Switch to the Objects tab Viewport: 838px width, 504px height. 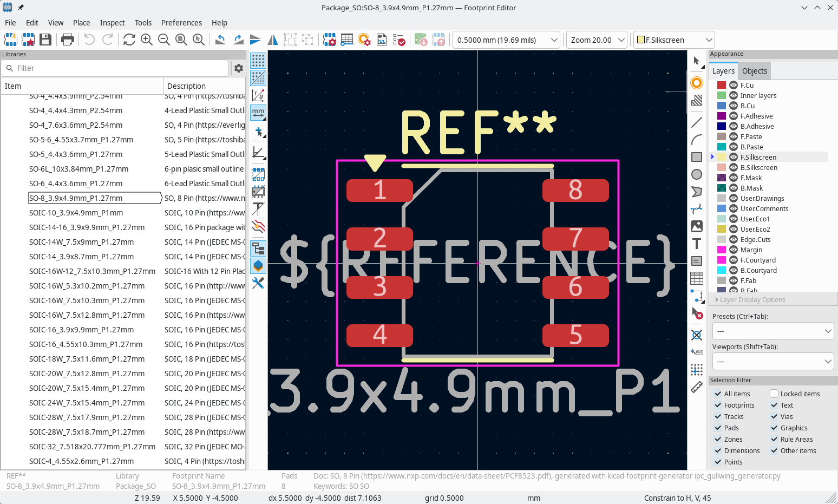click(754, 70)
